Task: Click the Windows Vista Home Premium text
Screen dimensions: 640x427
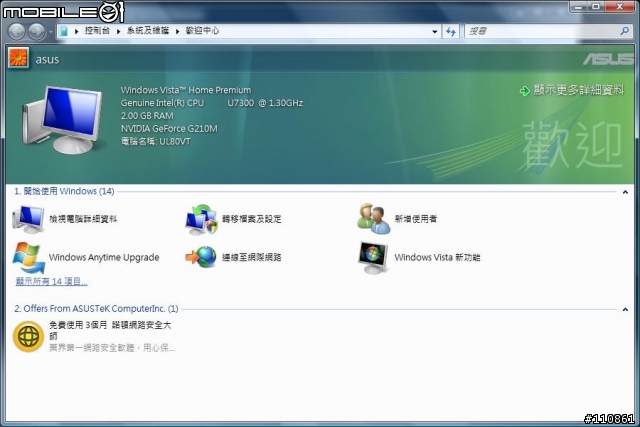Action: click(186, 90)
